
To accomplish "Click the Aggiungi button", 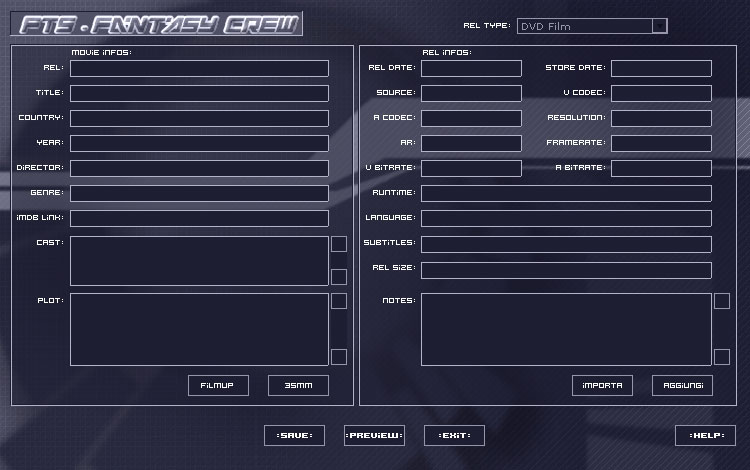I will pos(682,385).
